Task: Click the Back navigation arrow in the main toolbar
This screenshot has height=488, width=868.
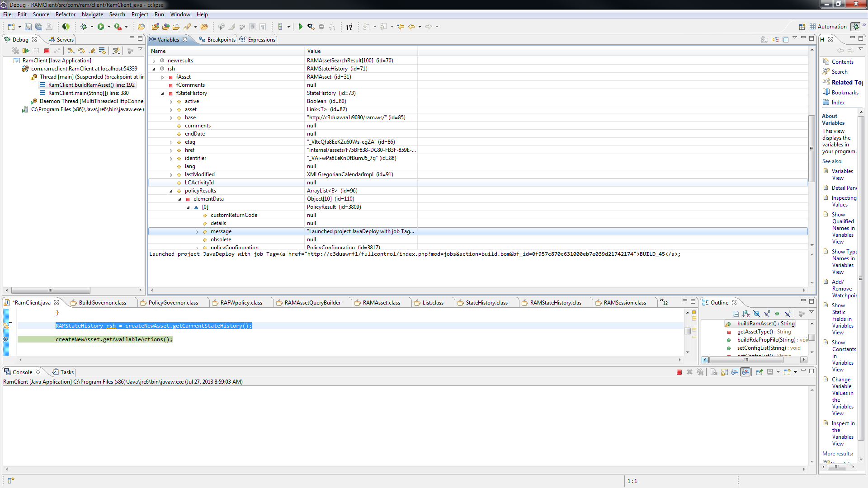Action: (411, 27)
